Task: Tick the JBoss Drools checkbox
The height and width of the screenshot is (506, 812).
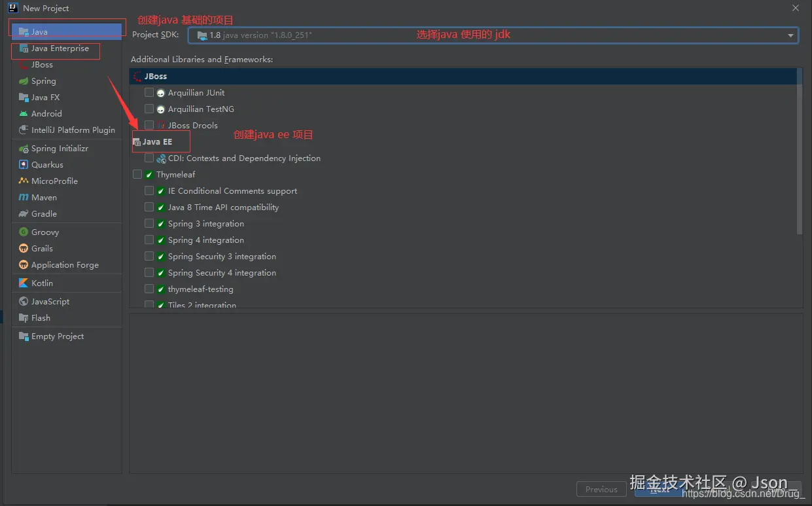Action: point(149,126)
